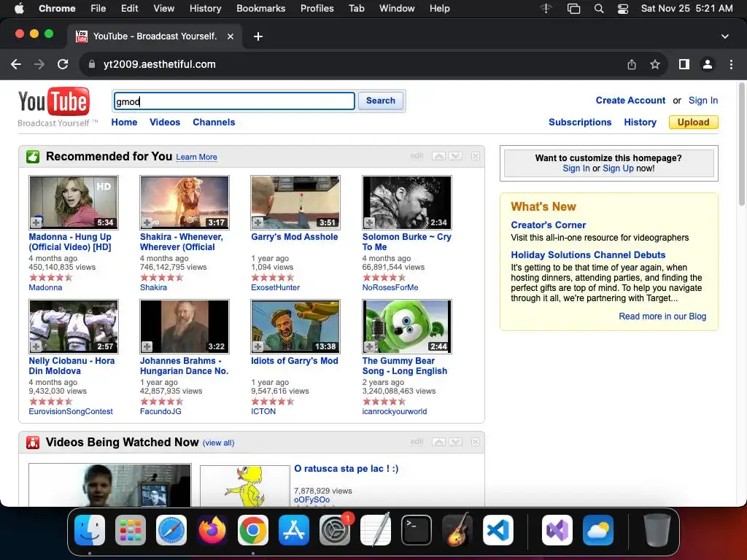The image size is (747, 560).
Task: Open Terminal from the dock
Action: [417, 530]
